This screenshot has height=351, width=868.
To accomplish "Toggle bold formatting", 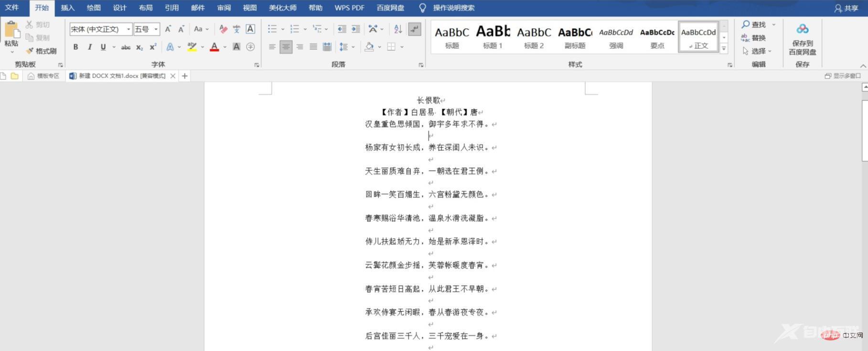I will pos(75,47).
